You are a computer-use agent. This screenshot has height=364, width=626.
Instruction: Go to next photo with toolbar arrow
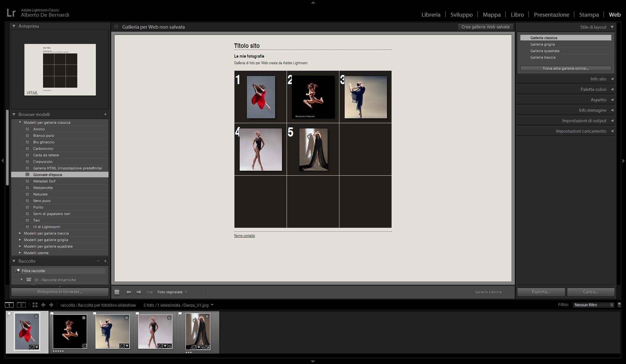coord(139,292)
